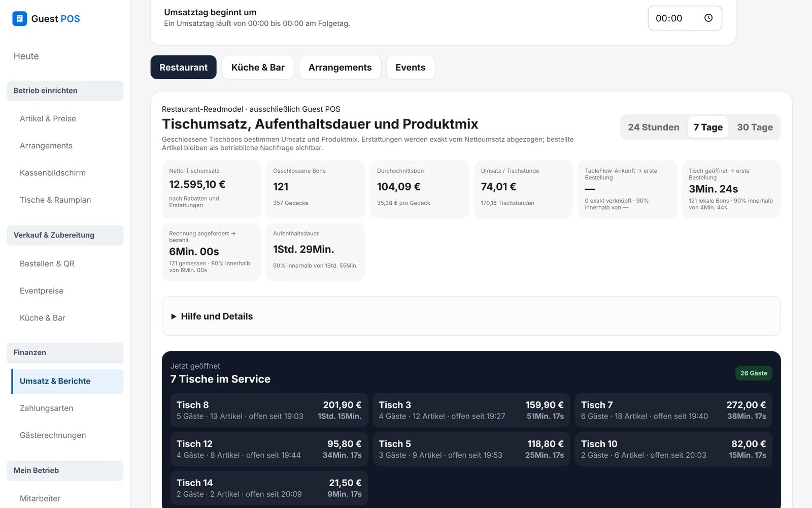Image resolution: width=812 pixels, height=508 pixels.
Task: Open the Tisch 3 card
Action: (x=471, y=410)
